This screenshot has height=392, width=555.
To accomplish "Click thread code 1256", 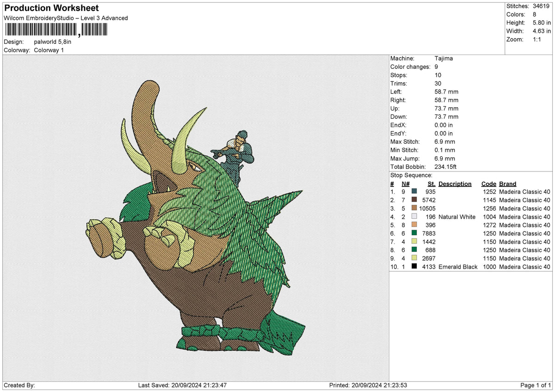I will pos(489,208).
